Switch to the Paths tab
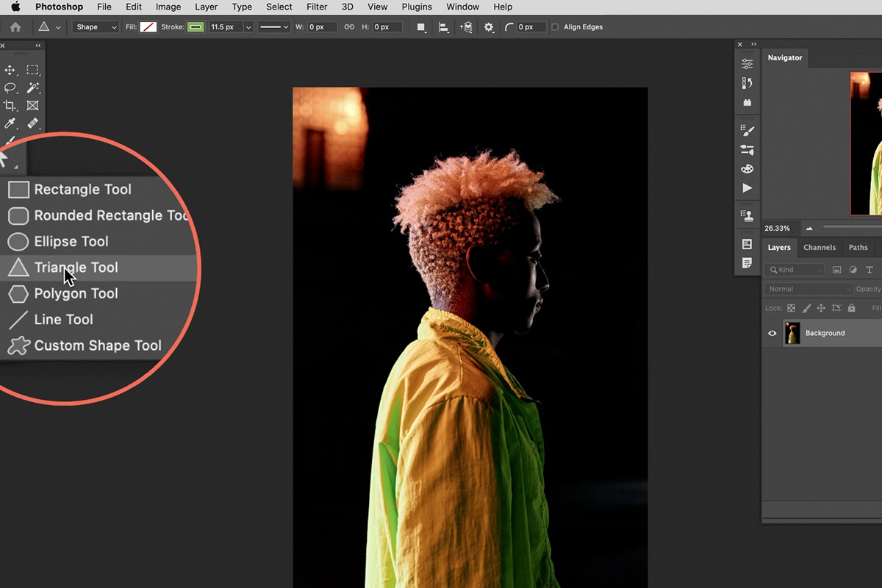This screenshot has width=882, height=588. click(x=858, y=248)
